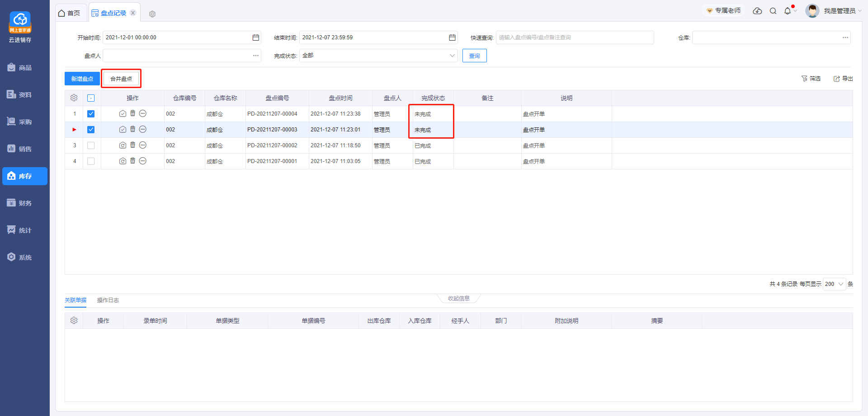Switch to the 操作日志 tab
The width and height of the screenshot is (868, 416).
click(108, 300)
